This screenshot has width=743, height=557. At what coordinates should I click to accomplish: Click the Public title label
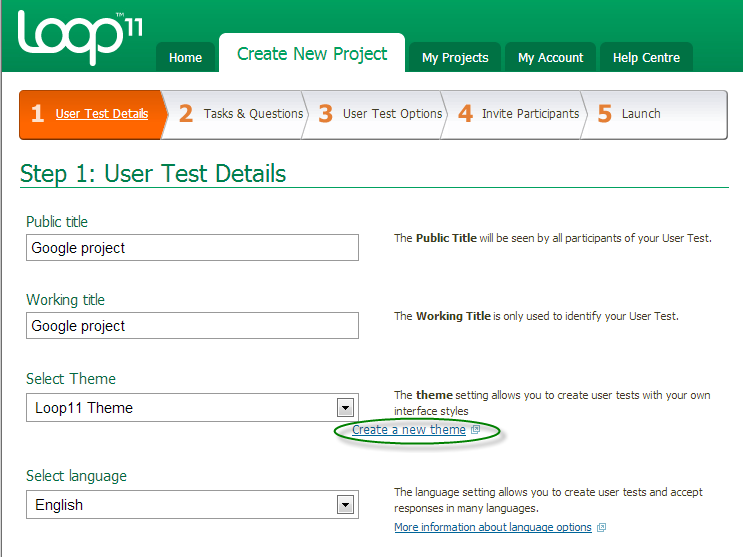coord(57,222)
